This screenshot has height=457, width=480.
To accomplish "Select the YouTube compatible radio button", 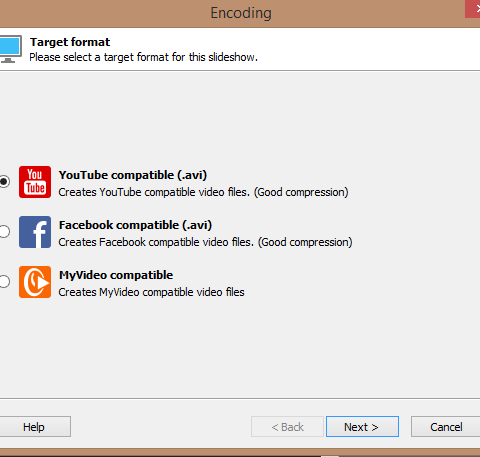I will tap(4, 182).
